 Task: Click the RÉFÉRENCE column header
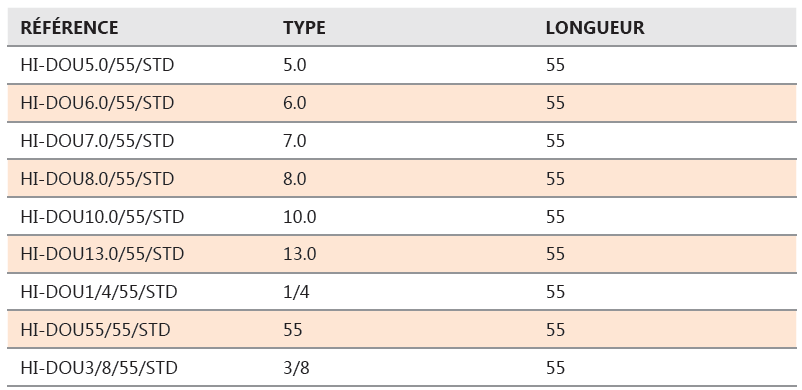coord(69,28)
